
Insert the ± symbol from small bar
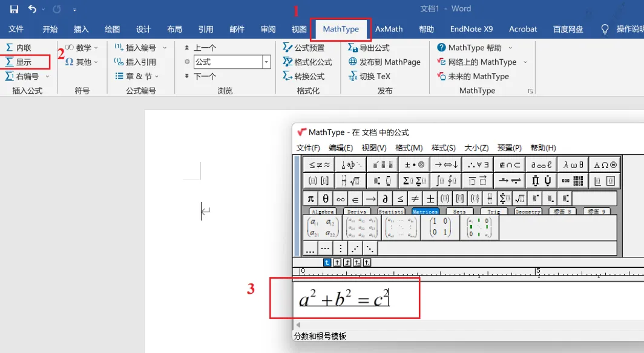(430, 199)
